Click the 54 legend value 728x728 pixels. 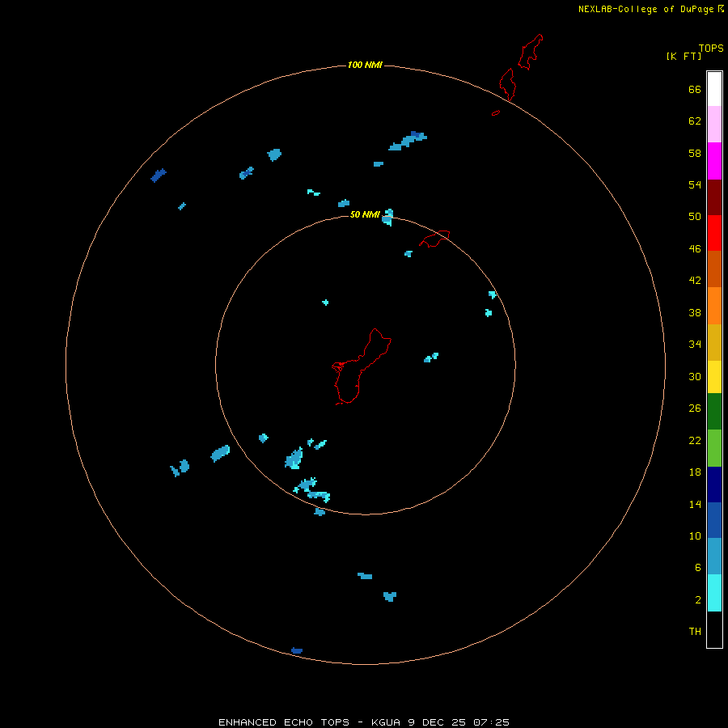(x=695, y=184)
